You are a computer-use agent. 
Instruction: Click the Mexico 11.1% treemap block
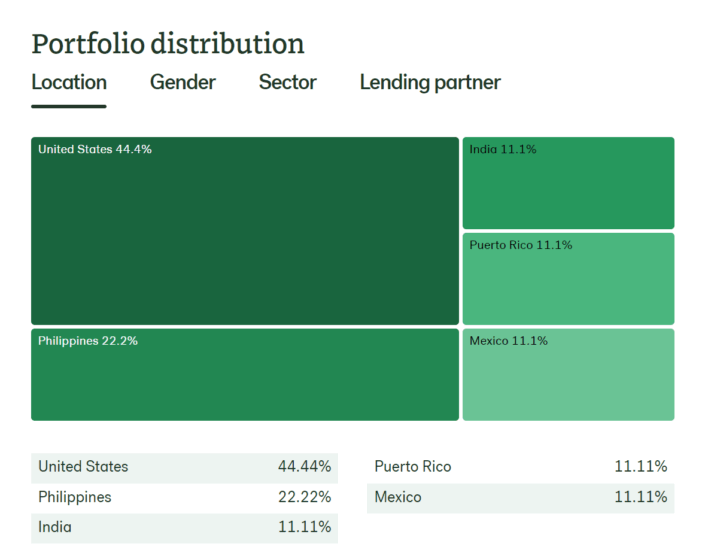point(568,375)
